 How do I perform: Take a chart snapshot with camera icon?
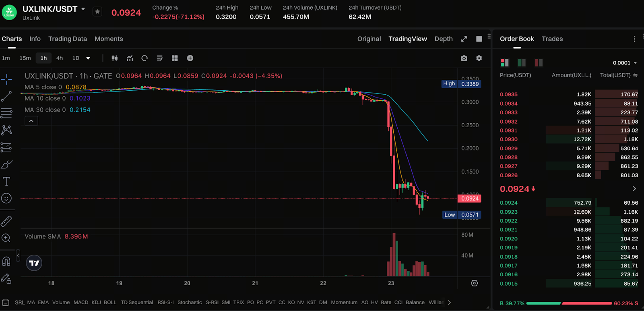[464, 58]
